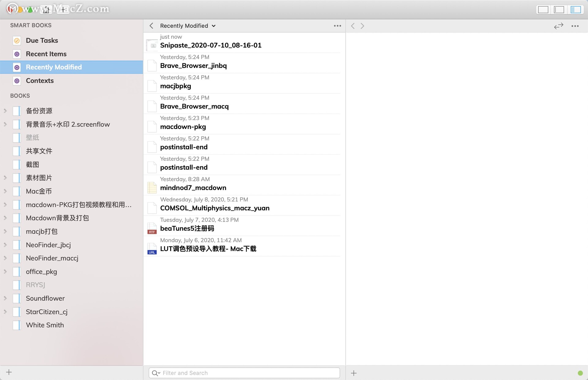The width and height of the screenshot is (588, 380).
Task: Expand the Mac金币 book
Action: point(5,191)
